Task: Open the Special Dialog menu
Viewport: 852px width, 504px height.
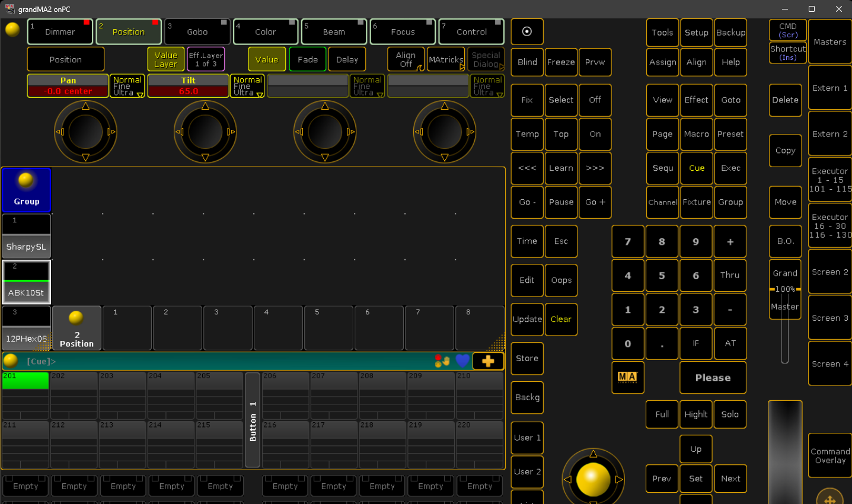Action: (x=486, y=59)
